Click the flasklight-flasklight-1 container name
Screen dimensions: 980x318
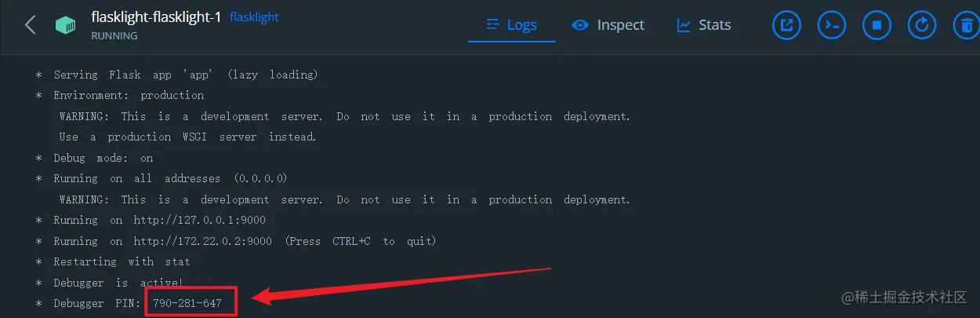pos(156,16)
